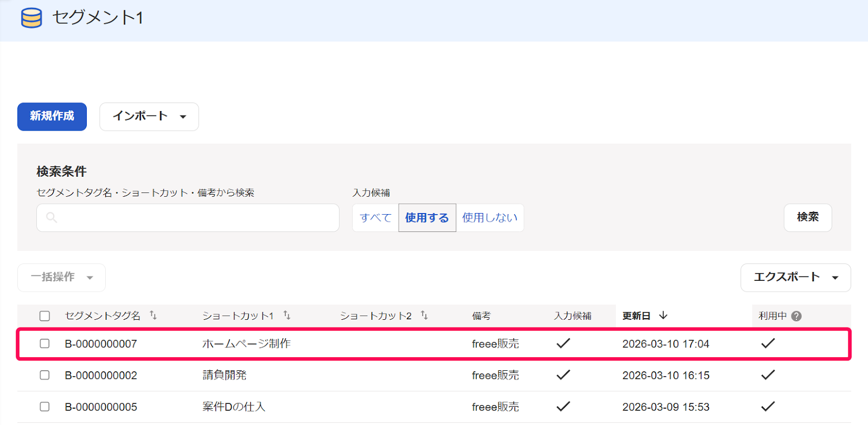This screenshot has height=425, width=868.
Task: Click 請負開発 shortcut cell
Action: (x=225, y=375)
